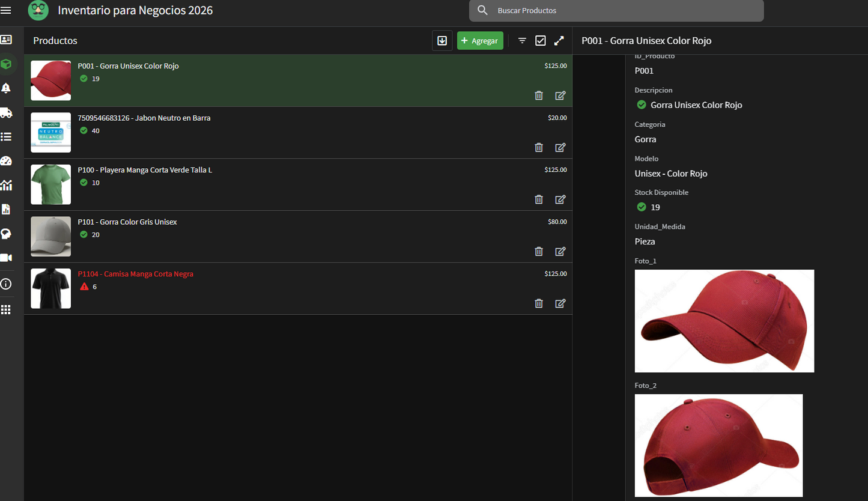Click the download icon in Productos toolbar
868x501 pixels.
442,41
